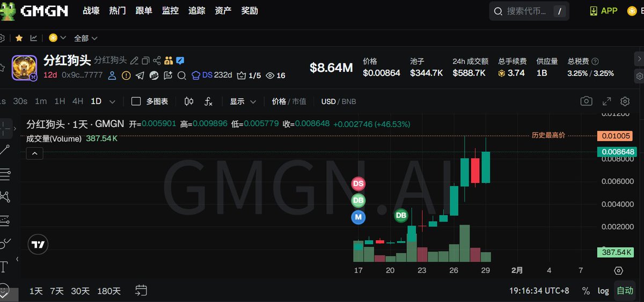Click the blue note tag icon
This screenshot has width=644, height=302.
pos(180,61)
